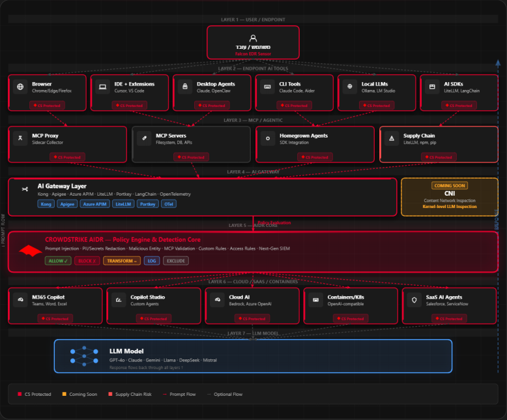Click CS Protected badge in CLI Tools card
Viewport: 507px width, 420px height.
[x=295, y=106]
